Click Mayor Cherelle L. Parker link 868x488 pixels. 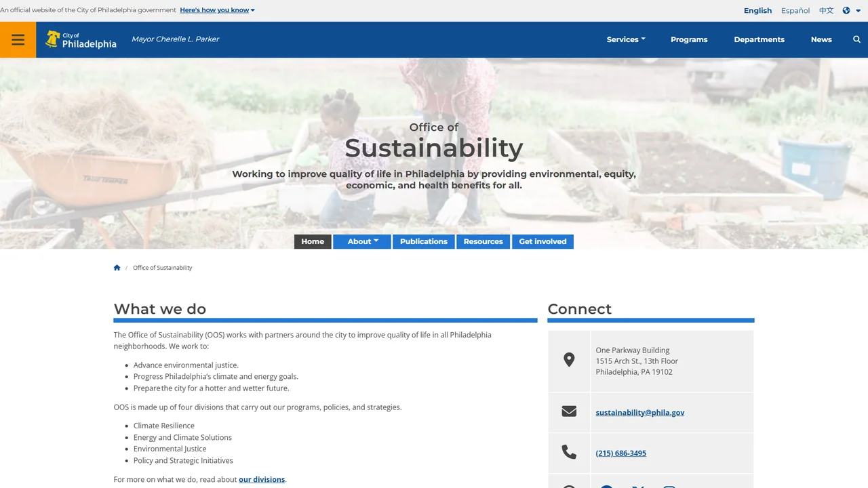click(176, 39)
